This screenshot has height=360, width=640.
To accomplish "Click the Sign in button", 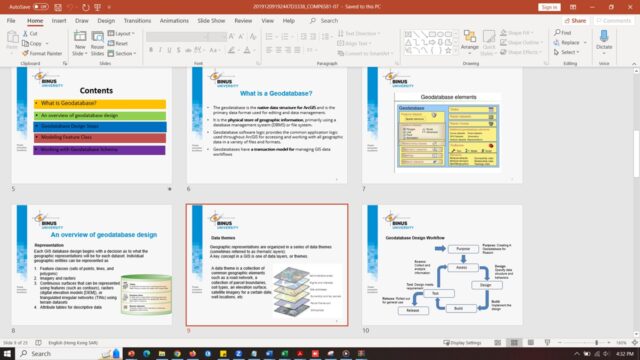I will click(x=549, y=7).
